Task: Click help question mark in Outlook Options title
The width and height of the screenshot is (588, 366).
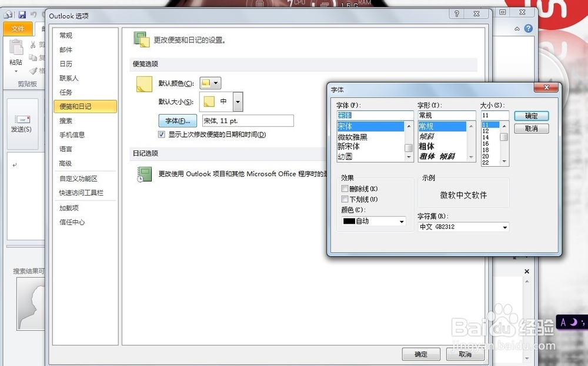Action: 456,14
